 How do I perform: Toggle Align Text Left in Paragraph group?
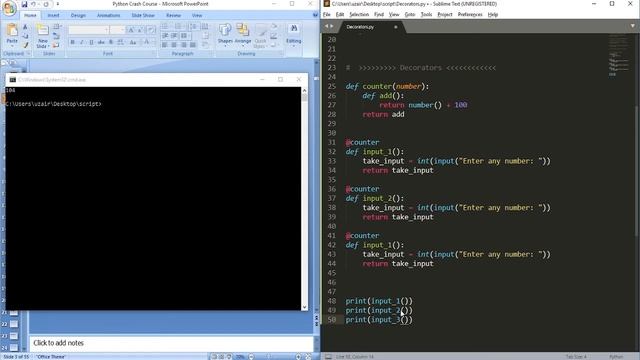click(164, 45)
